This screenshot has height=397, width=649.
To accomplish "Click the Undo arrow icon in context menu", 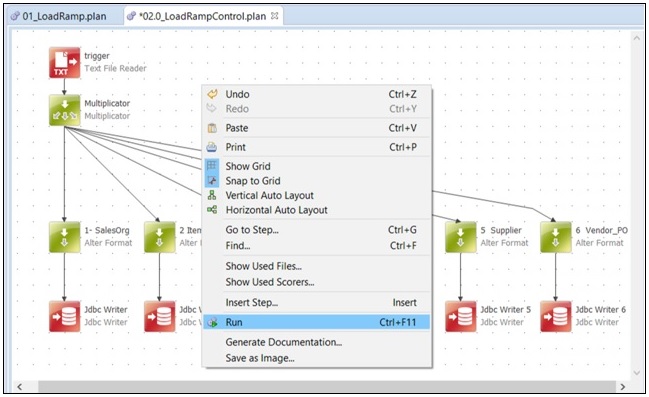I will point(212,94).
